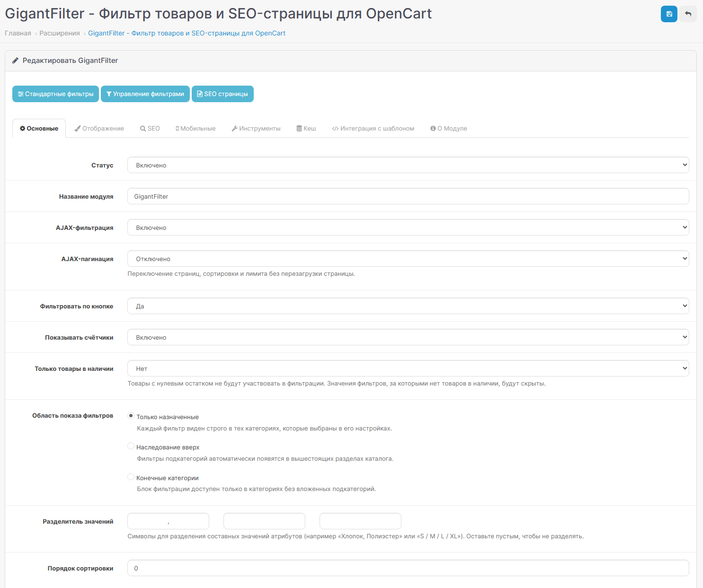The height and width of the screenshot is (588, 703).
Task: Click description starting with Блок фильтрации доступен
Action: click(256, 489)
